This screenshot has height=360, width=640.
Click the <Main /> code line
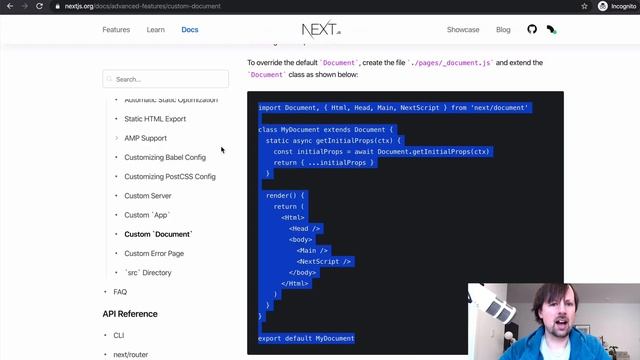[312, 251]
